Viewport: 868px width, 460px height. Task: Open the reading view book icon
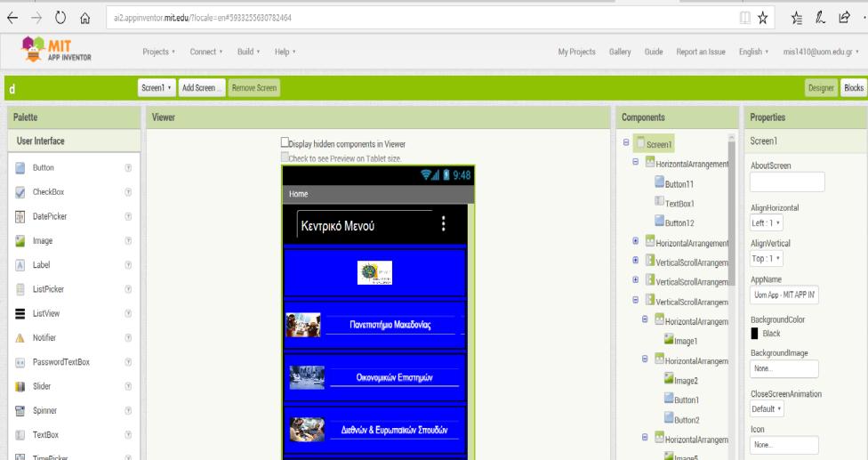point(745,18)
